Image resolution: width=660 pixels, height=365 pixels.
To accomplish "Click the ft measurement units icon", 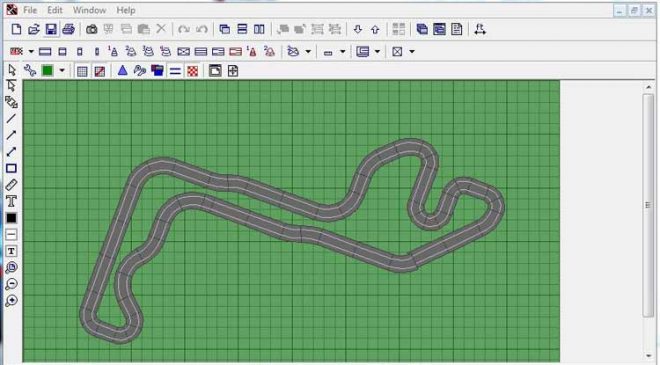I will 480,29.
